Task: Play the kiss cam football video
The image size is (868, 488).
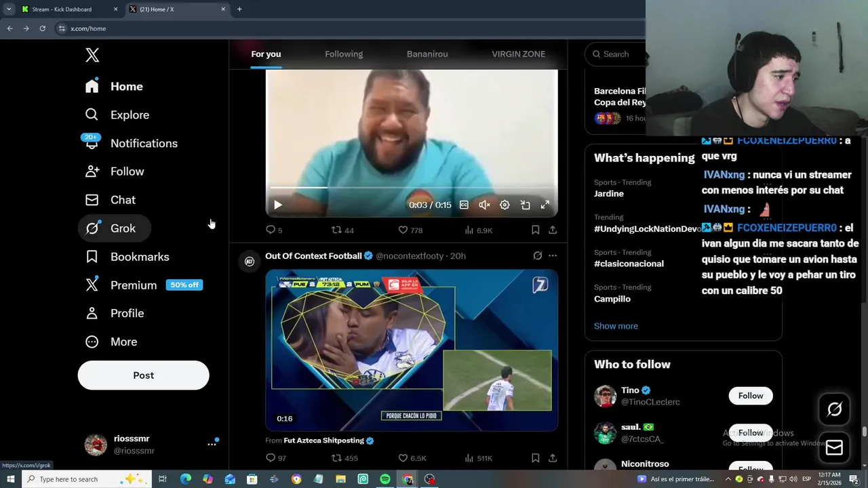Action: tap(412, 350)
